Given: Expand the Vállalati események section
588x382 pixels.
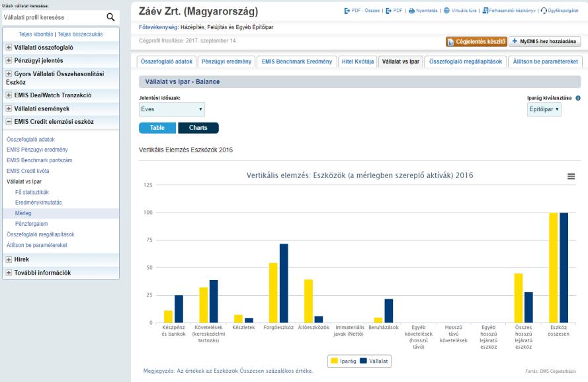Looking at the screenshot, I should [9, 109].
